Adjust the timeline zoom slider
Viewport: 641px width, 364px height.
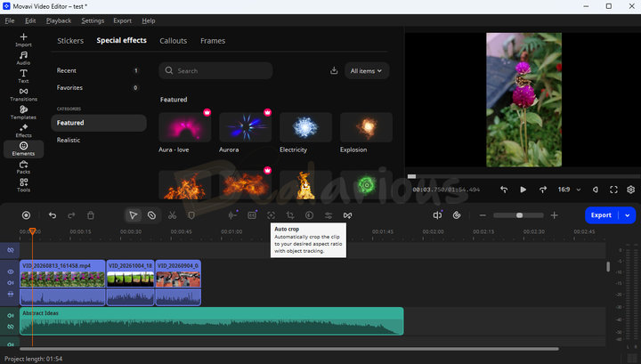[518, 215]
